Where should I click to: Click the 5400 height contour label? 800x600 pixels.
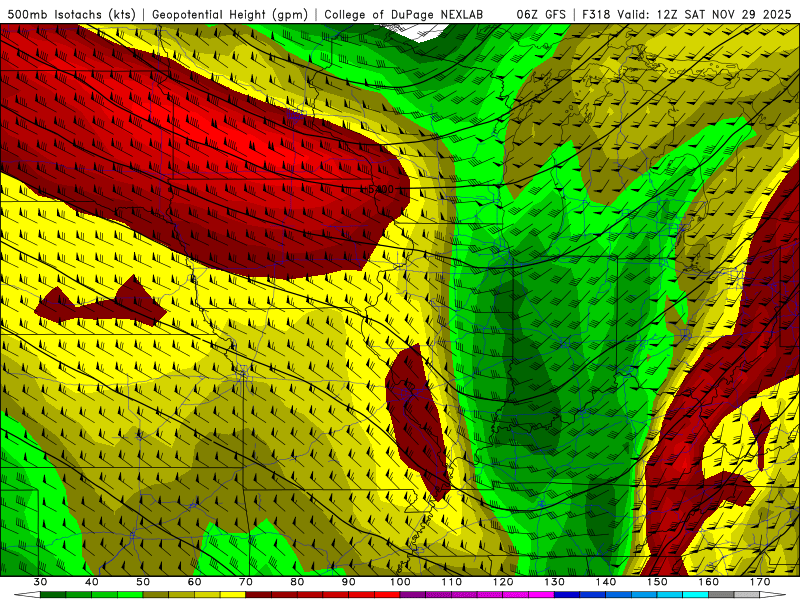click(x=380, y=189)
